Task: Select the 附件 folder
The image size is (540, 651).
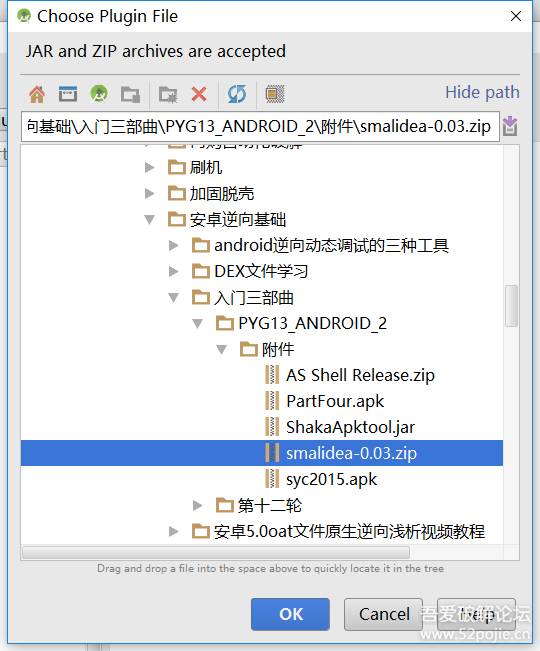Action: [x=267, y=350]
